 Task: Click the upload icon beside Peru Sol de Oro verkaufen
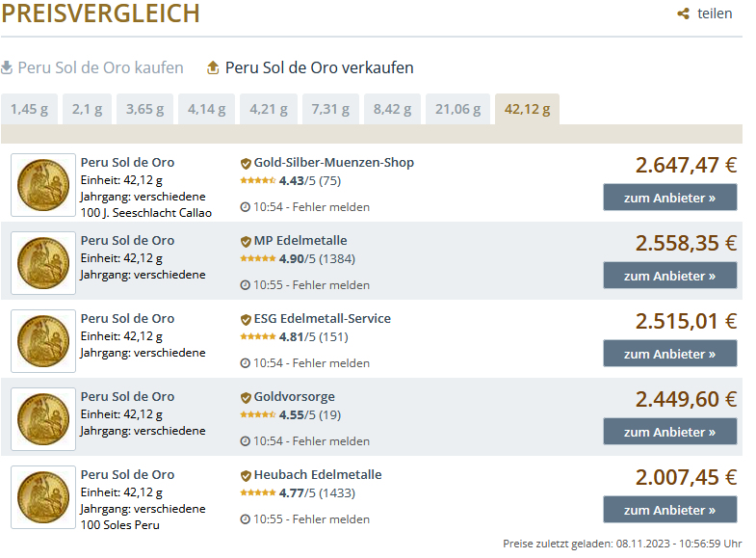pos(213,67)
